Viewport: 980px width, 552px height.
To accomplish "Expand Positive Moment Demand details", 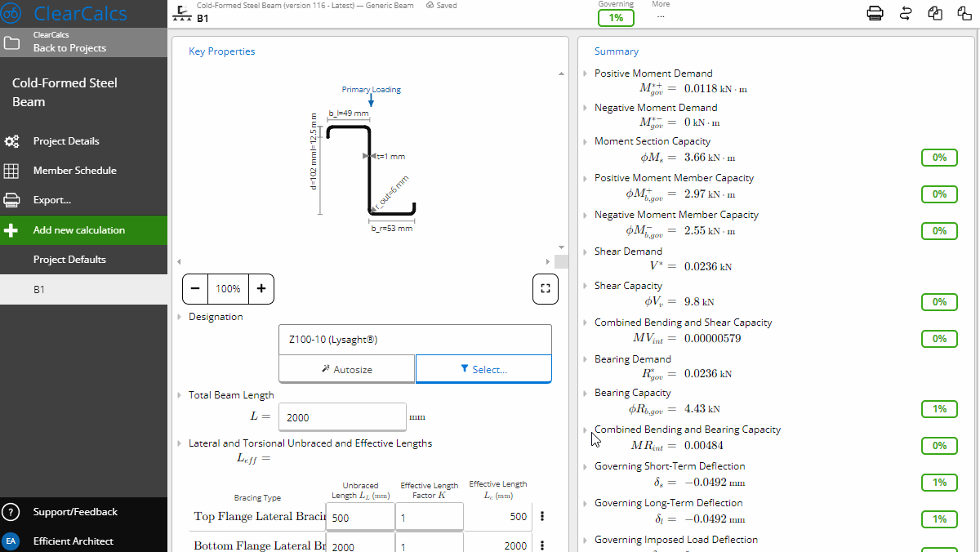I will point(586,73).
